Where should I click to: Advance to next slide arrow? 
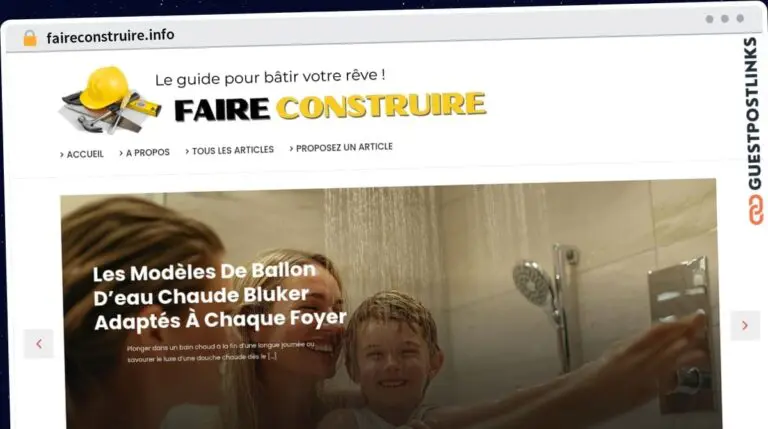(x=745, y=325)
